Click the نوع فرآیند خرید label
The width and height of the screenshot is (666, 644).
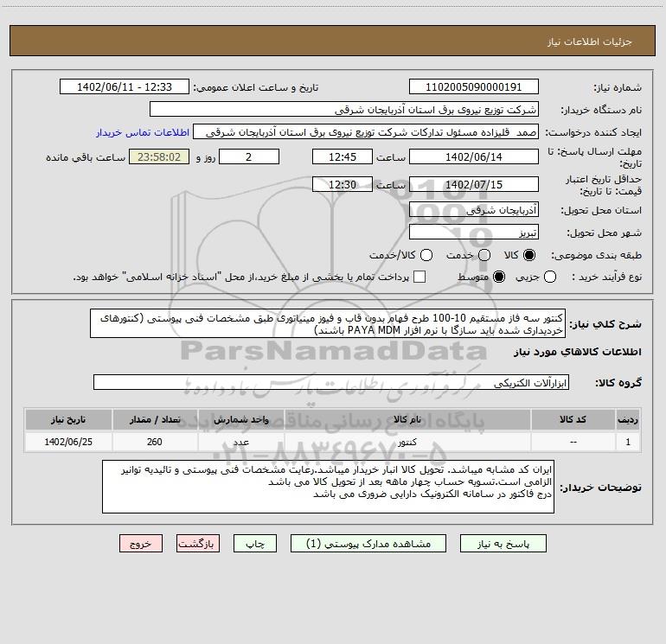(606, 277)
